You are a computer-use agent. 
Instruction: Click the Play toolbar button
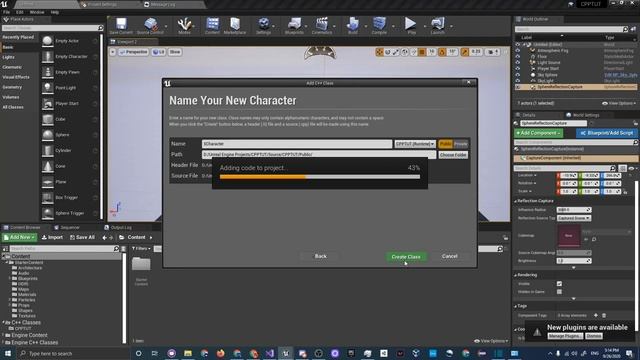point(411,26)
